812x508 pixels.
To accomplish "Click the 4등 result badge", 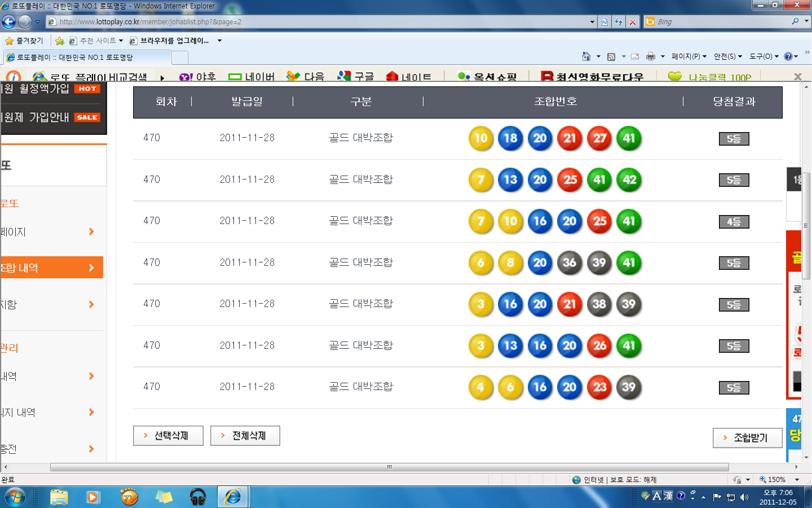I will coord(734,222).
